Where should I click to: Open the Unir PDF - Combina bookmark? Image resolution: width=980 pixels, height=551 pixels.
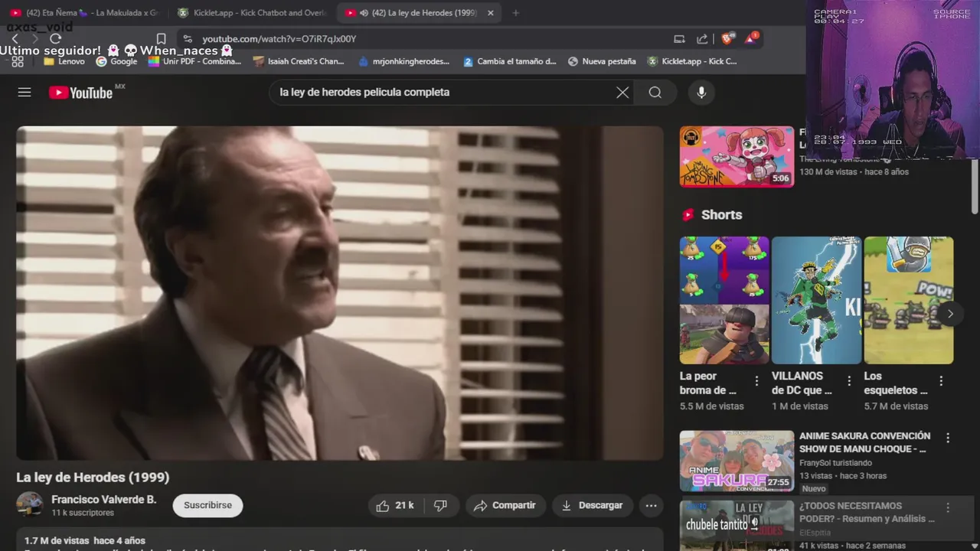194,61
